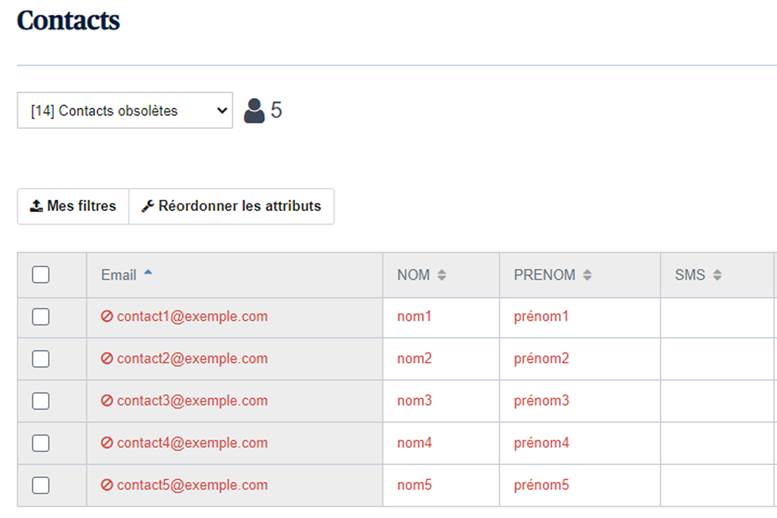Viewport: 777px width, 518px height.
Task: Click the prénom5 cell
Action: tap(541, 485)
